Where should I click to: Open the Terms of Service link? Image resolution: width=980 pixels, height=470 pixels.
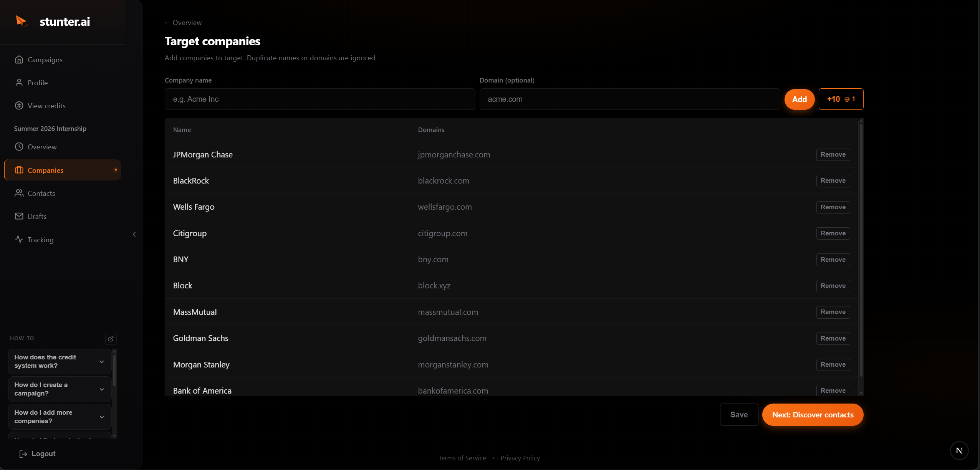[462, 458]
